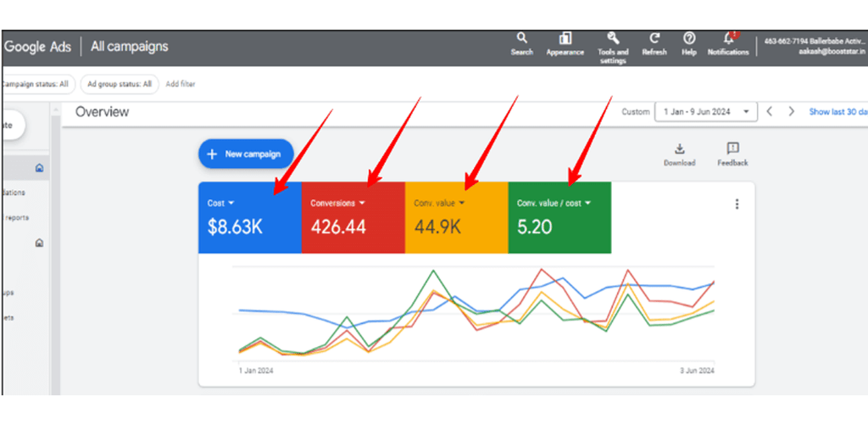Expand the Cost metric dropdown
Image resolution: width=868 pixels, height=425 pixels.
[x=231, y=204]
